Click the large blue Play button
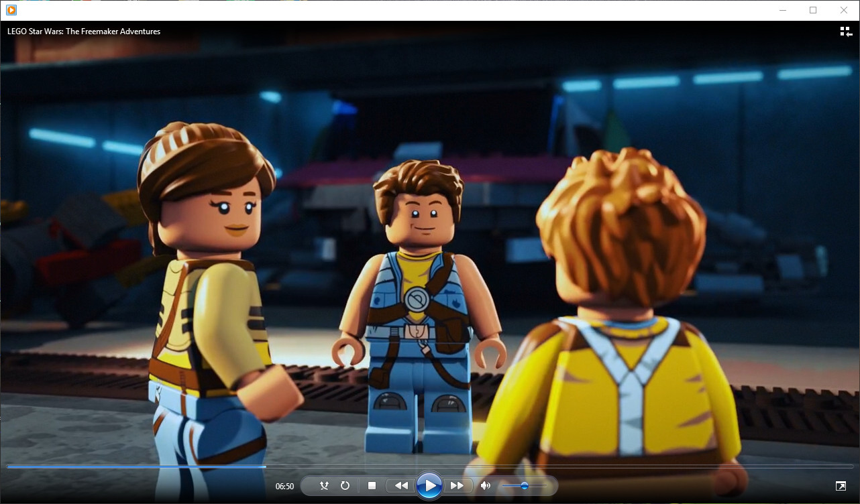Screen dimensions: 860x504 pos(429,486)
